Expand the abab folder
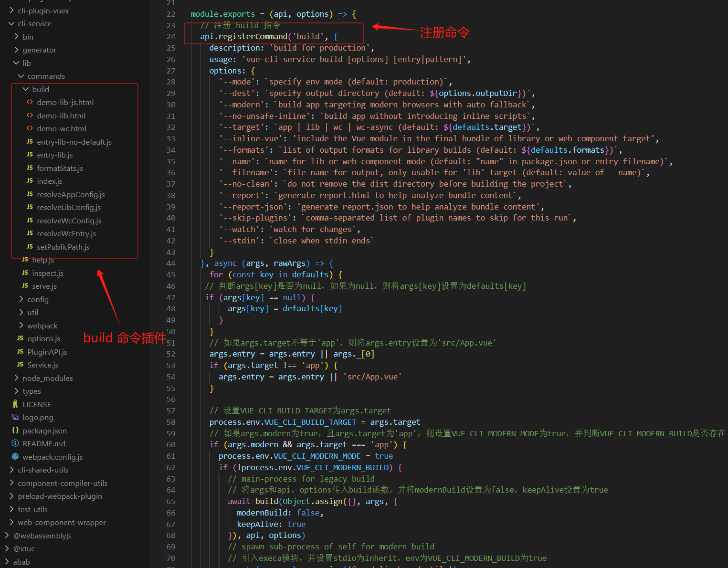728x568 pixels. (7, 562)
